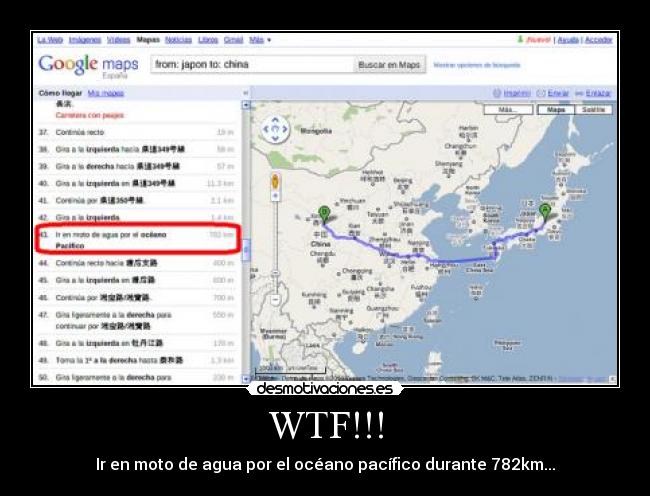Open the Noticias link

178,40
